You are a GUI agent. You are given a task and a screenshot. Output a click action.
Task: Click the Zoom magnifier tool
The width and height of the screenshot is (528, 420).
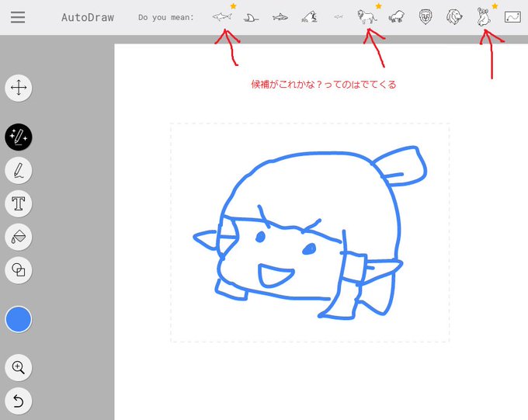click(19, 367)
